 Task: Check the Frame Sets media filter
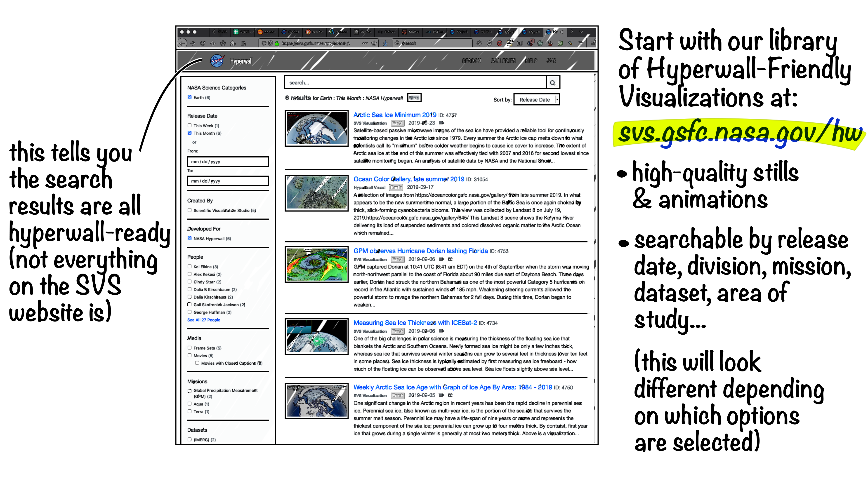coord(189,347)
